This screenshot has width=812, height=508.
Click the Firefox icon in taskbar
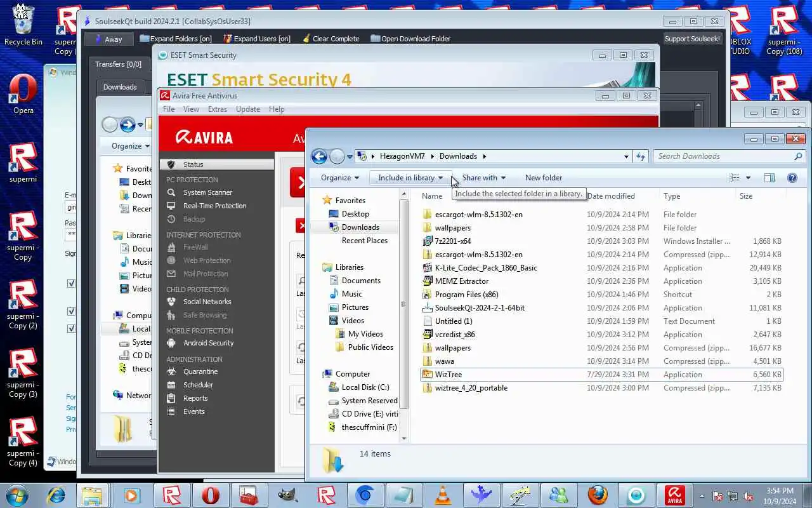597,495
